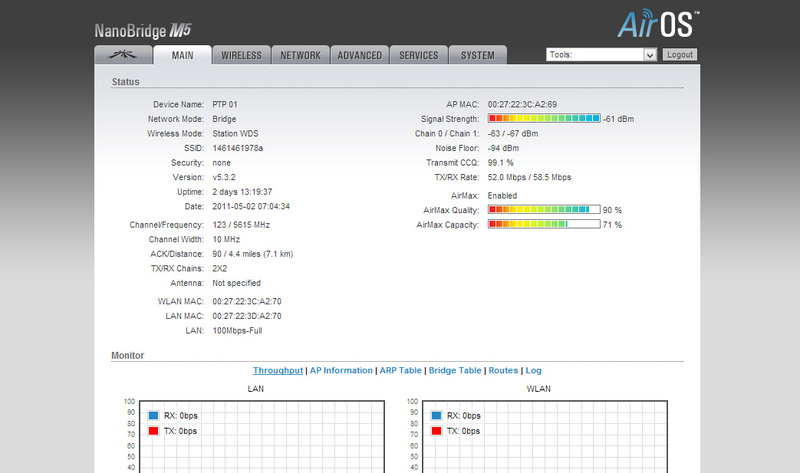Click the LAN speed value 100Mbps-Full

click(x=237, y=331)
